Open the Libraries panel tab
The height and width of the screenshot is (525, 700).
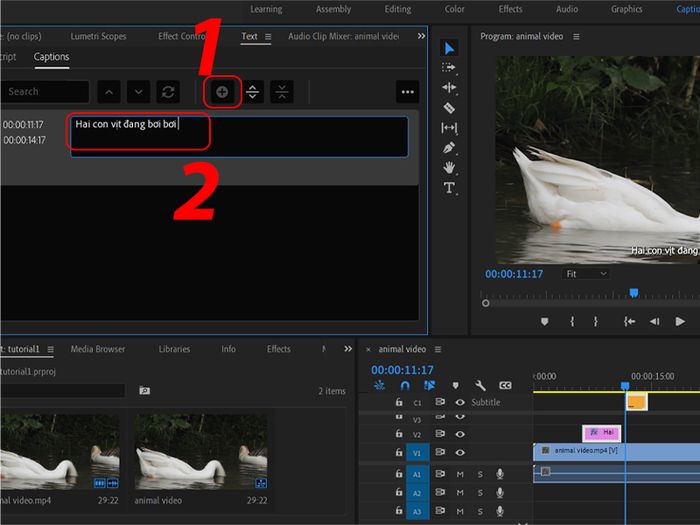(174, 349)
